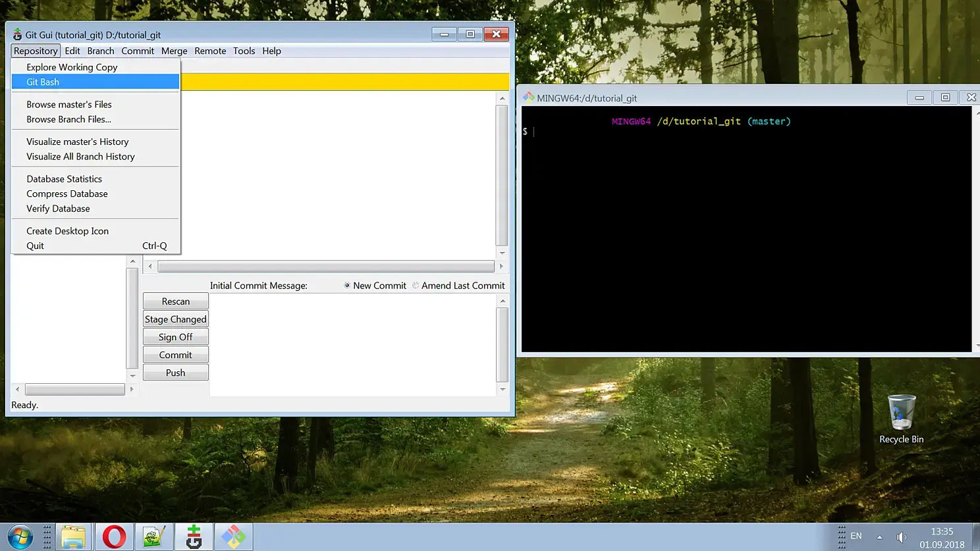
Task: Open File Explorer from the taskbar
Action: pyautogui.click(x=73, y=537)
